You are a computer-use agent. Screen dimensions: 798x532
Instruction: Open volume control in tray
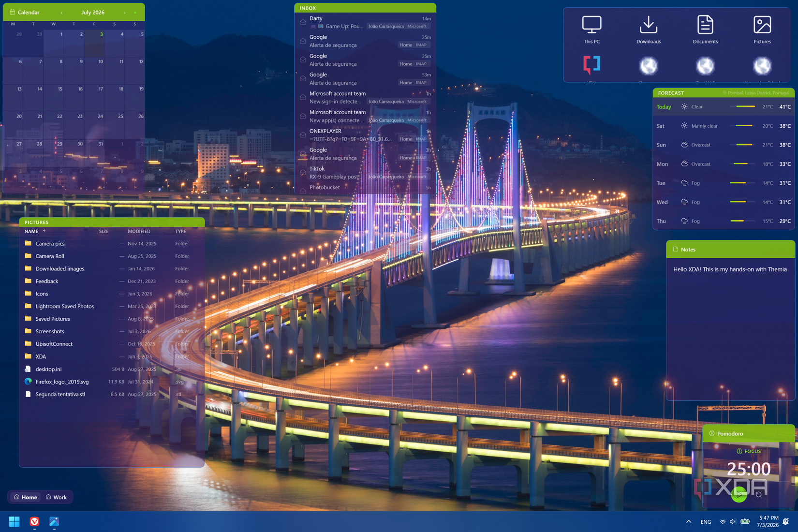click(x=733, y=521)
